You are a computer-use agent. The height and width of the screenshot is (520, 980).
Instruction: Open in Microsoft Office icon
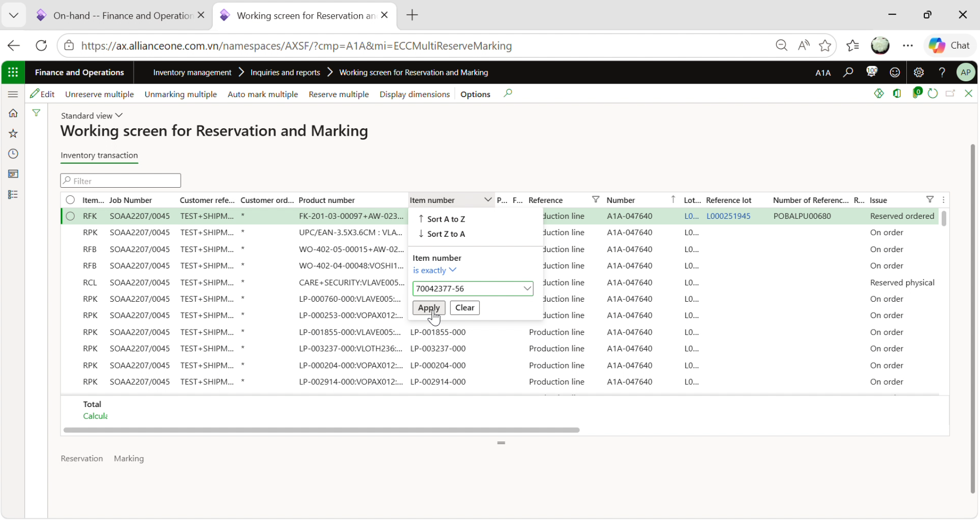pyautogui.click(x=897, y=93)
